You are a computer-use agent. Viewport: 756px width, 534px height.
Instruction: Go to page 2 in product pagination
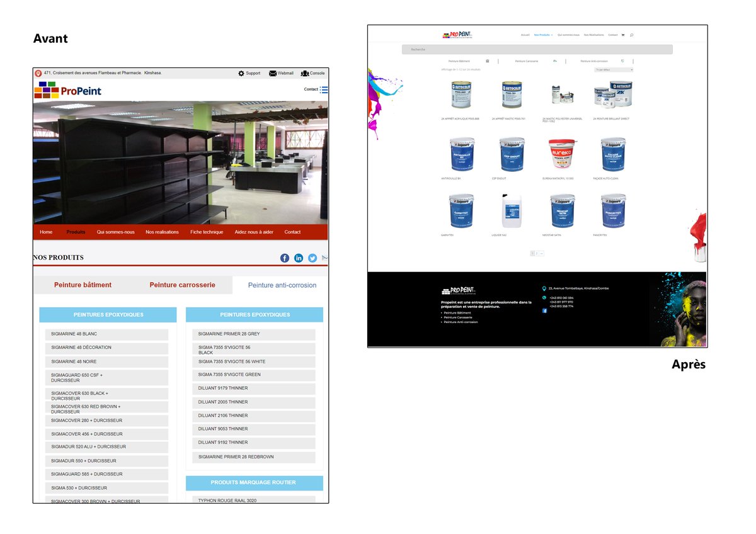[537, 253]
